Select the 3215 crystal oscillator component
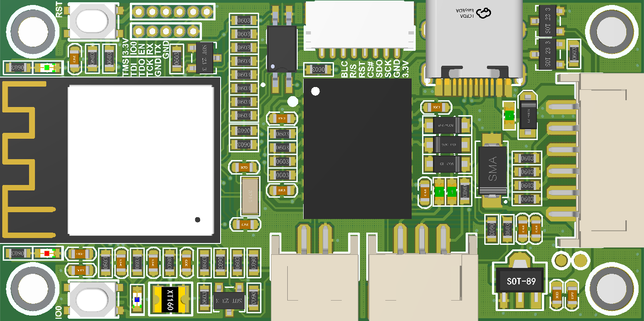This screenshot has height=321, width=644. (250, 196)
